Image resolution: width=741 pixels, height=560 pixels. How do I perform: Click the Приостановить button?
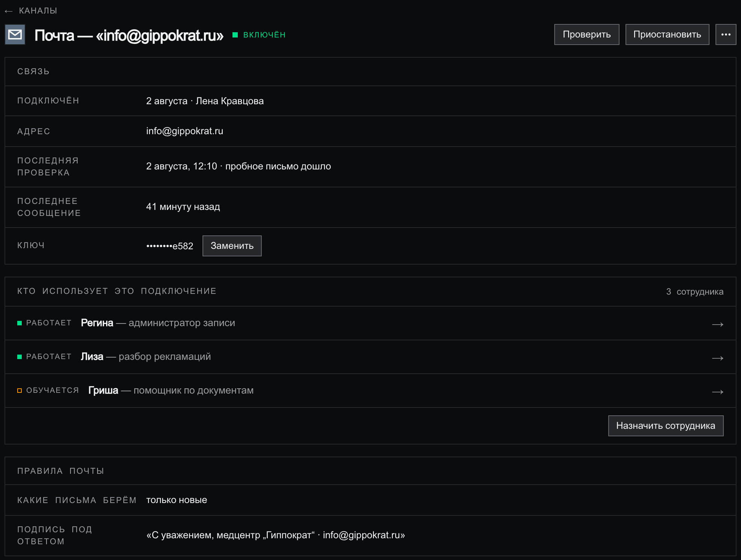coord(667,34)
